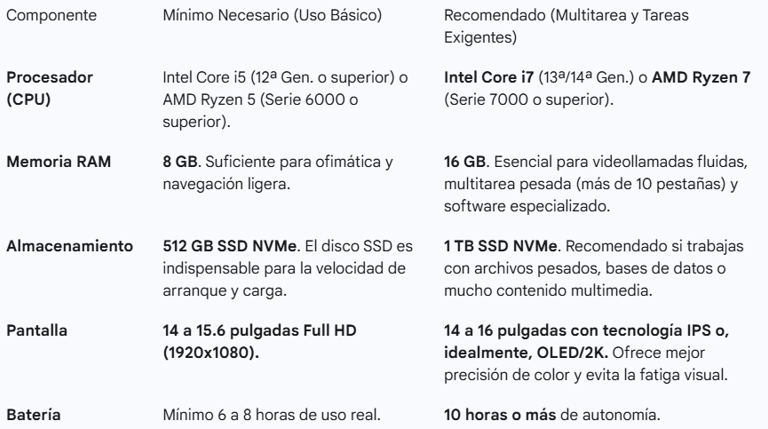Click the Almacenamiento row label
Screen dimensions: 768x429
pos(70,246)
